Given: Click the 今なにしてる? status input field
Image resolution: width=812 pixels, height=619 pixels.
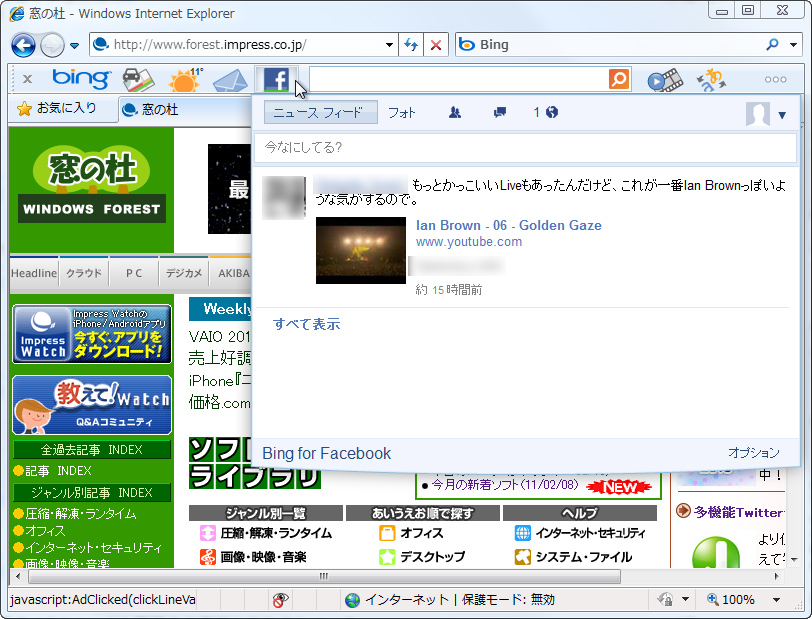Looking at the screenshot, I should [525, 147].
